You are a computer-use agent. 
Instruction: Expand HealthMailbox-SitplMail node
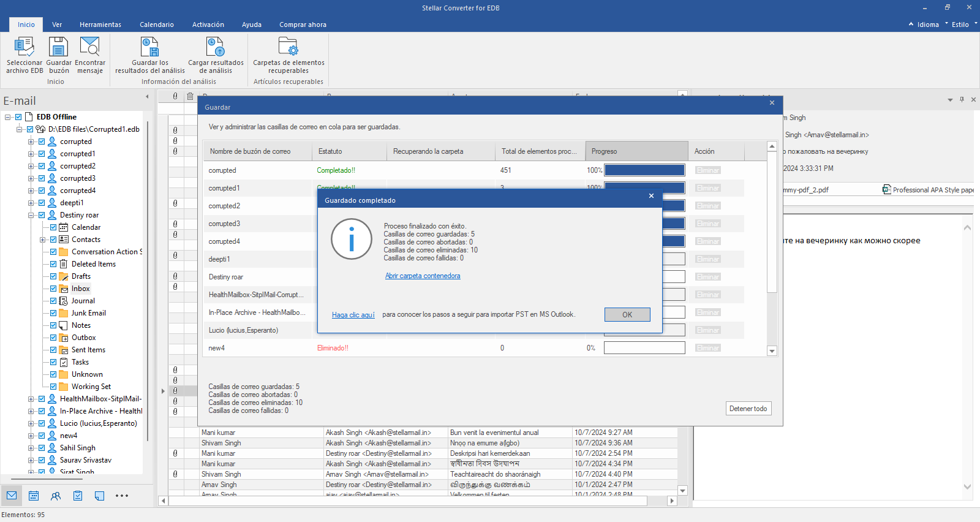(x=31, y=399)
